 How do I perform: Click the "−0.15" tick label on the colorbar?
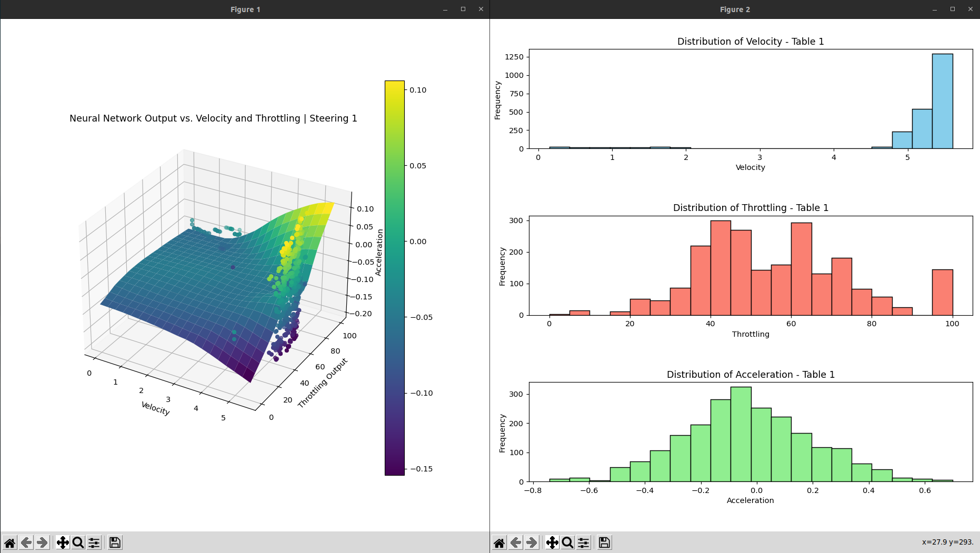421,469
